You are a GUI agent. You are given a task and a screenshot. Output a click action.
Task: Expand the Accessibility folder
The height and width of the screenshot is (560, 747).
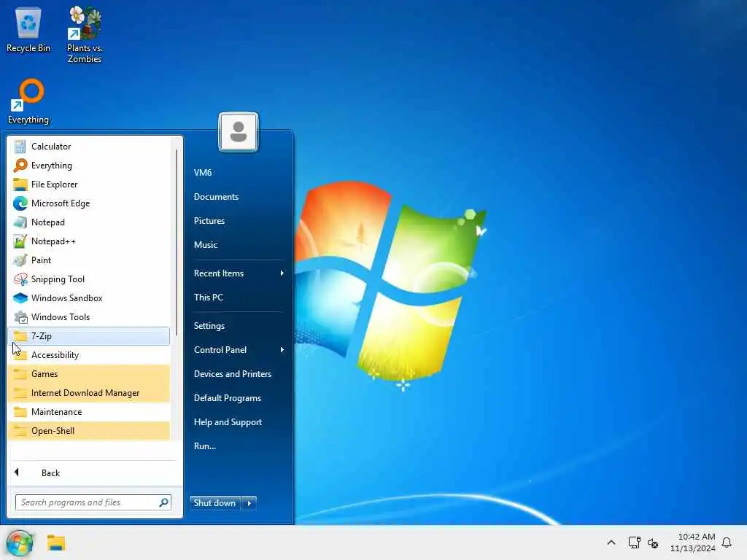[88, 355]
